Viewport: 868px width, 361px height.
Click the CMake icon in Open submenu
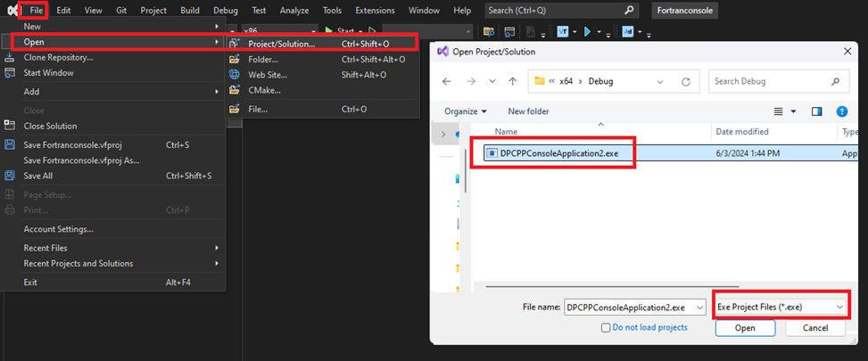(235, 89)
